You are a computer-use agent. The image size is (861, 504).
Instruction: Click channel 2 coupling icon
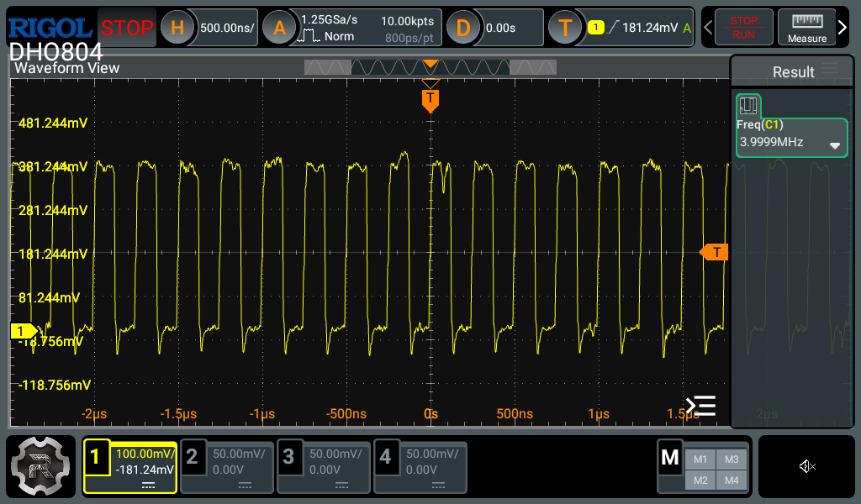coord(245,486)
